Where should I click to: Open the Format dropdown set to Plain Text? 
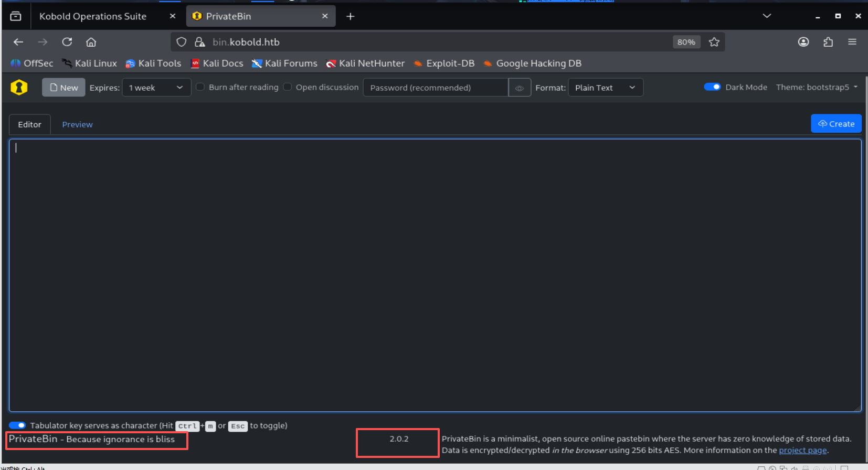(606, 88)
